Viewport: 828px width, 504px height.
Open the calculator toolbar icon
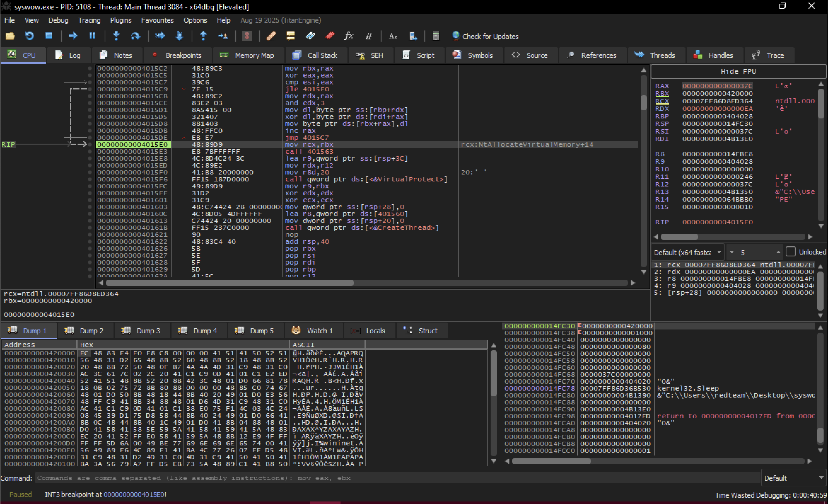436,36
